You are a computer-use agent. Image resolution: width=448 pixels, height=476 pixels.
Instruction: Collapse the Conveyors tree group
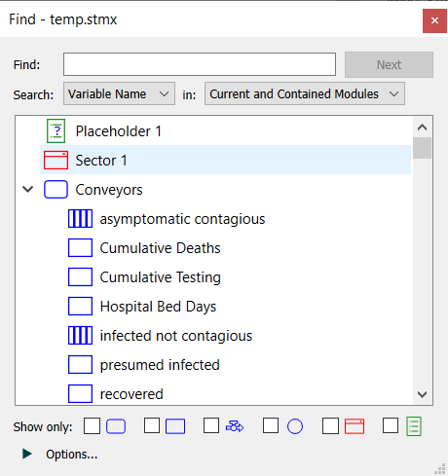(x=28, y=189)
